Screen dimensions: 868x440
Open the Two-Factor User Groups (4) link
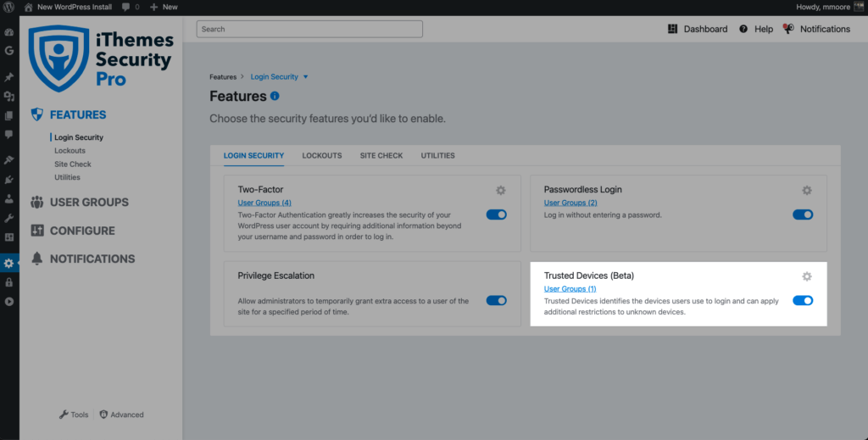coord(264,203)
